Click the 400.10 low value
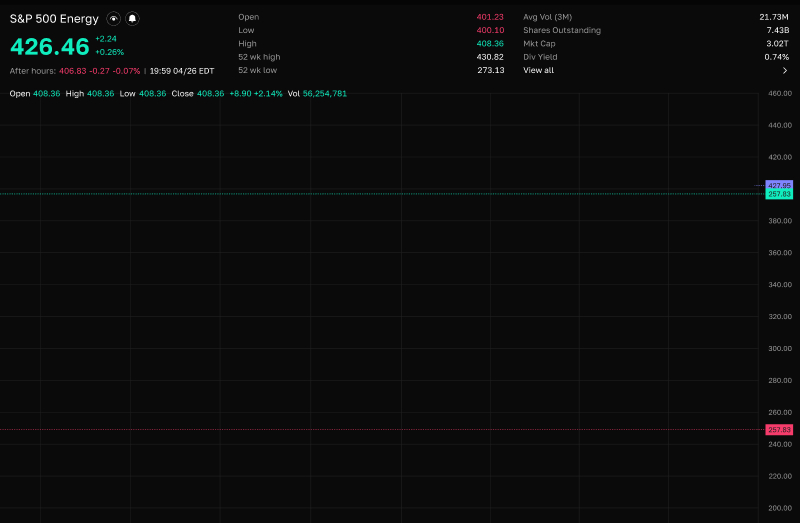800x523 pixels. (490, 30)
